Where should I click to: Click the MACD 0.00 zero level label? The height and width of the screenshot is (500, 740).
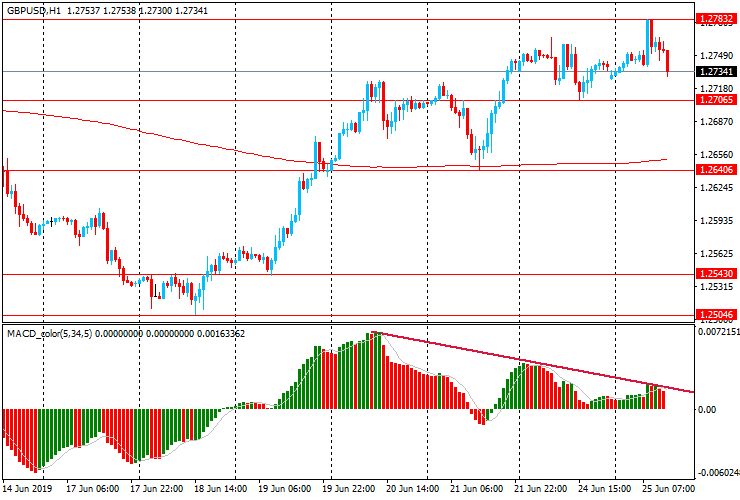[x=707, y=409]
